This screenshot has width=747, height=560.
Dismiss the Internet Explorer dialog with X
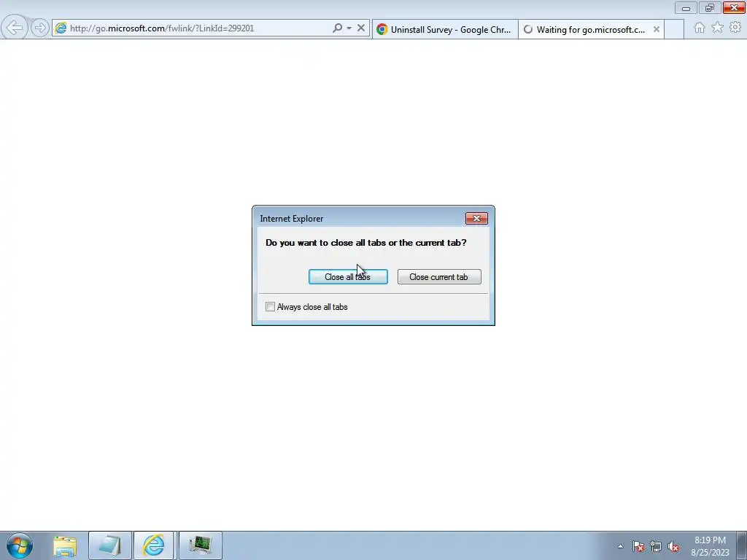476,219
